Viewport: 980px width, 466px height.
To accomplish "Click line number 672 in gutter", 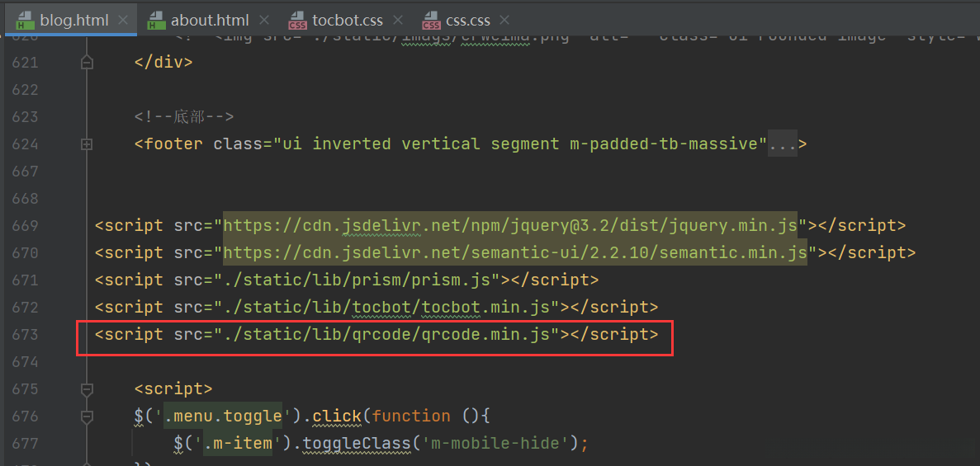I will pos(25,308).
